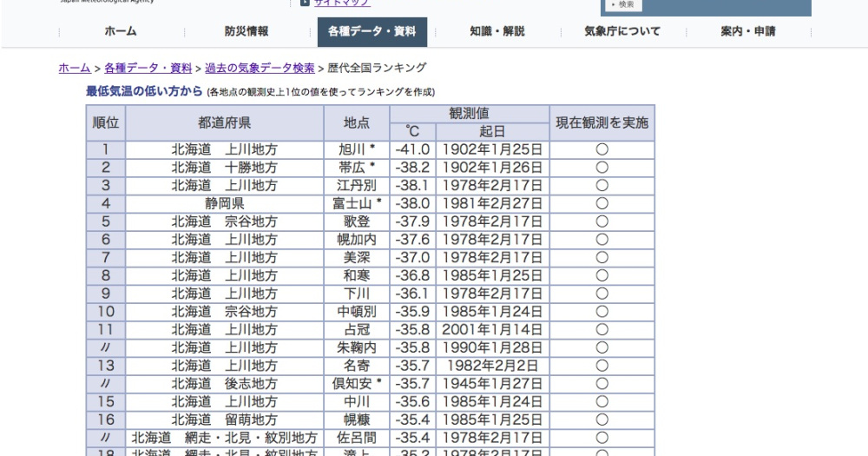Click the 中頓別 station cell
Screen dimensions: 868x456
(x=357, y=312)
